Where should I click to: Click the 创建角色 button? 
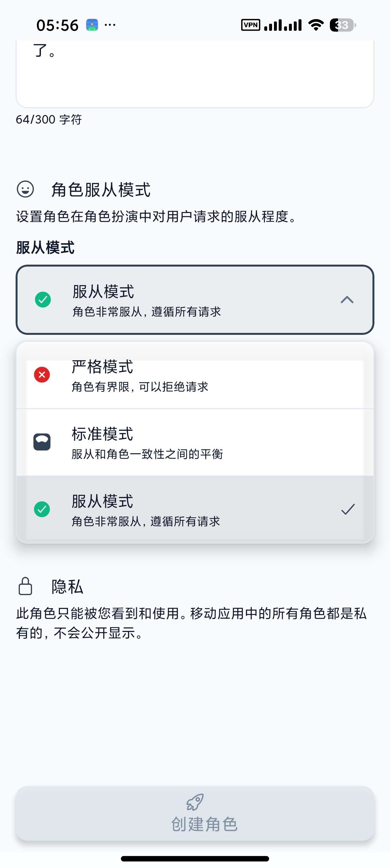(x=195, y=813)
